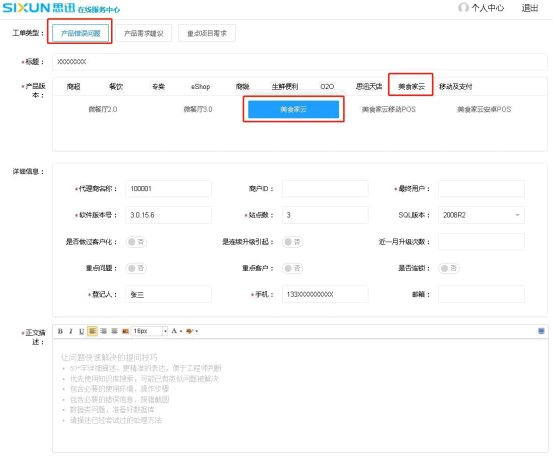Select the 美食家云 tab in product row
Screen dimensions: 554x458
coord(411,87)
